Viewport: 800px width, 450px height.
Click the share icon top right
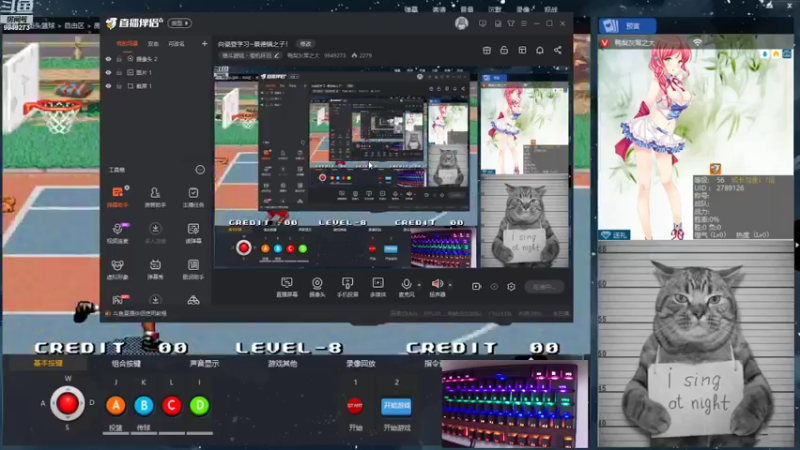[558, 50]
